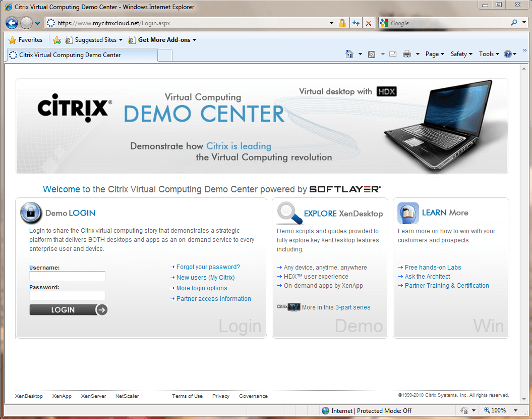
Task: Open the Forgot your password link
Action: click(x=208, y=267)
